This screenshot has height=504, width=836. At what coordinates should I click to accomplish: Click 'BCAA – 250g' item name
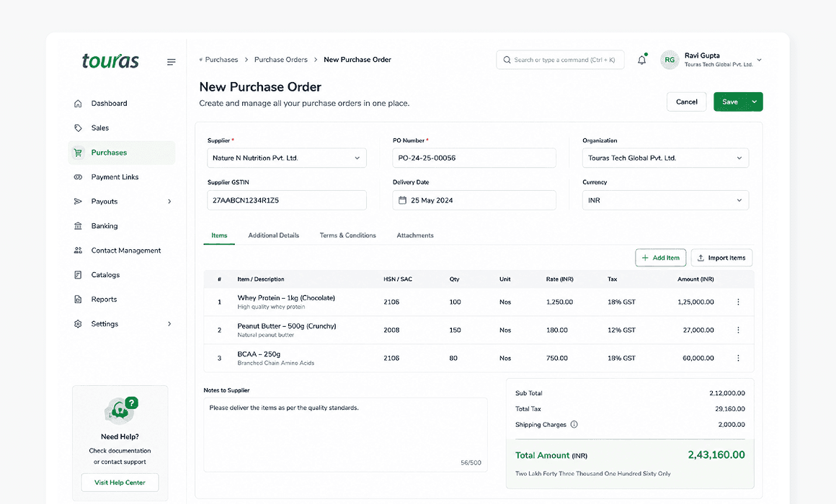[x=259, y=354]
